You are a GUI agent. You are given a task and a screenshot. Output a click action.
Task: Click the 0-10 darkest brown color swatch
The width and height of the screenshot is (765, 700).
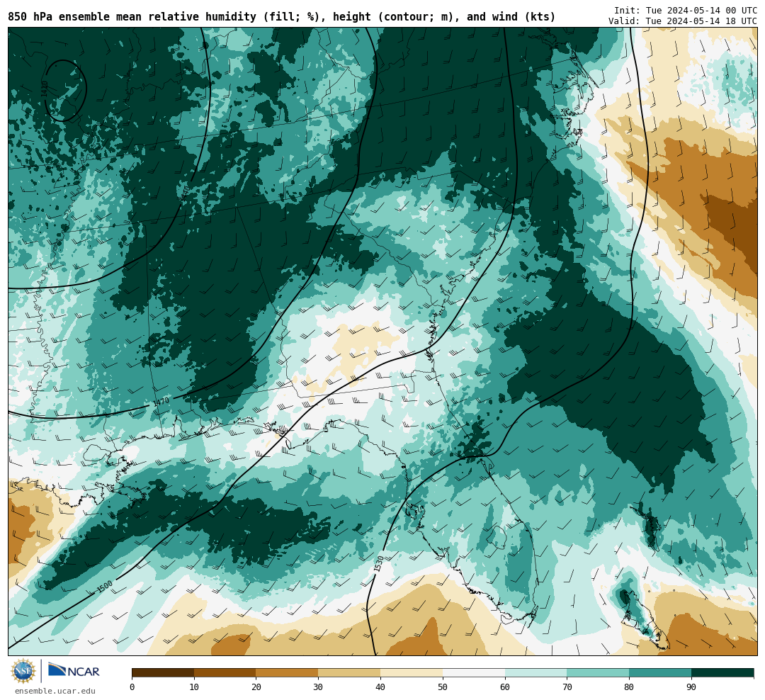(x=163, y=673)
